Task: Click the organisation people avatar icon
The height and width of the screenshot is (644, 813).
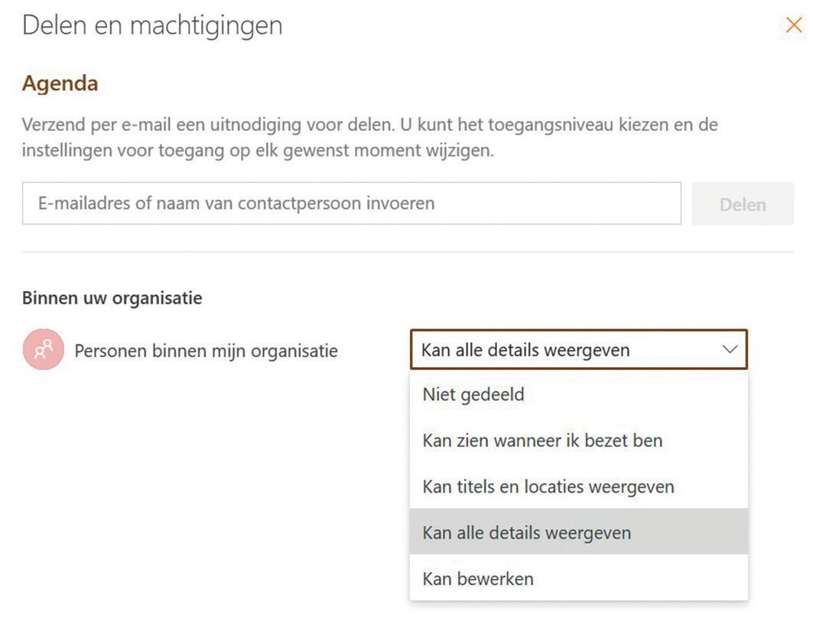Action: 43,350
